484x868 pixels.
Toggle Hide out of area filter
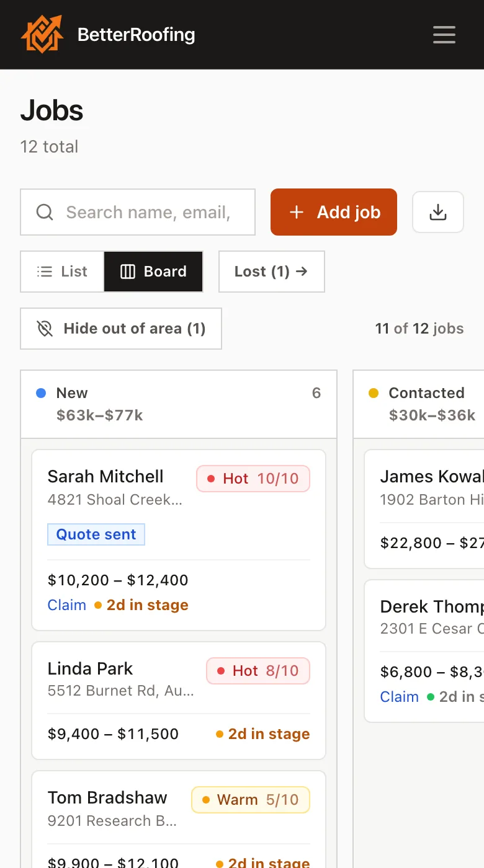[x=121, y=329]
